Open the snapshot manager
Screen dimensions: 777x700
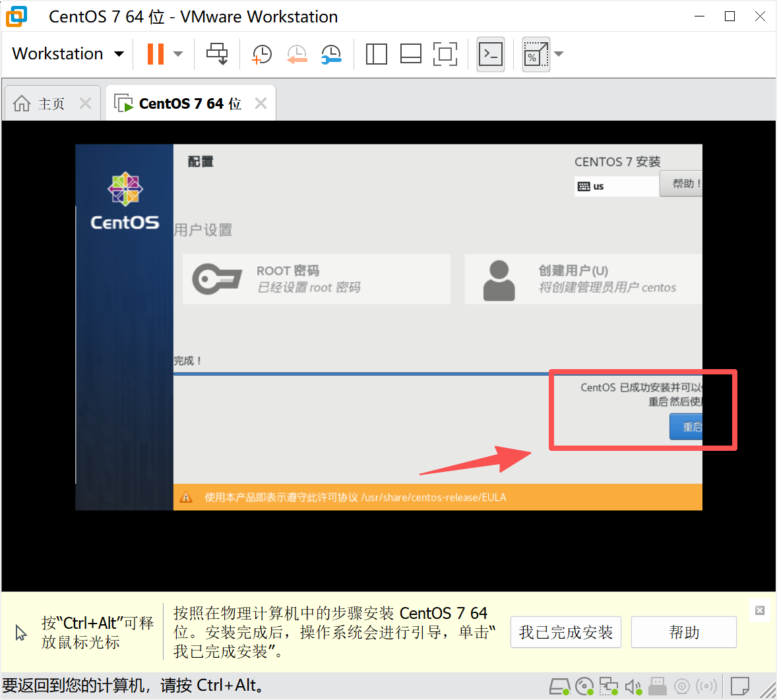coord(331,54)
